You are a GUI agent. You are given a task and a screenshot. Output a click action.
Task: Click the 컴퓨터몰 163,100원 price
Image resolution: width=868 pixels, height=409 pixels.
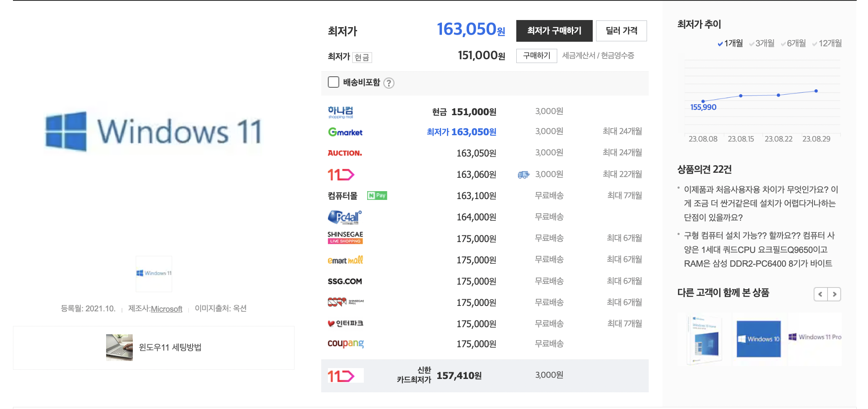476,196
